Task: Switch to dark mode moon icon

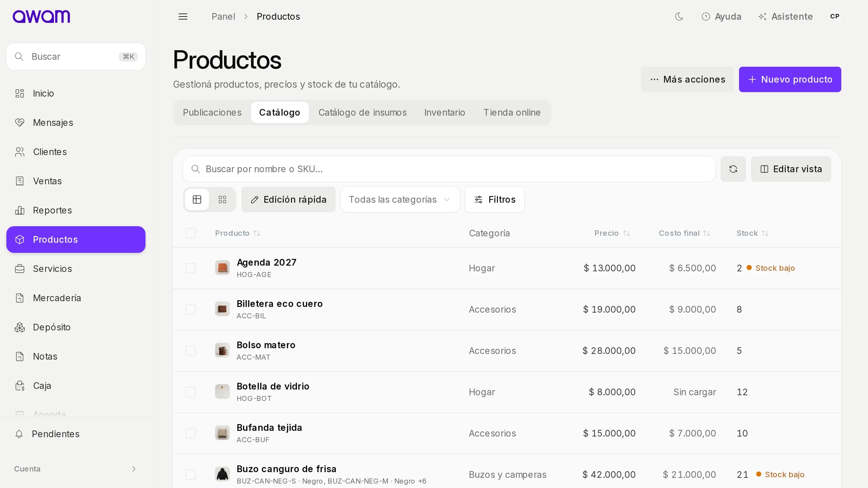Action: click(x=679, y=17)
